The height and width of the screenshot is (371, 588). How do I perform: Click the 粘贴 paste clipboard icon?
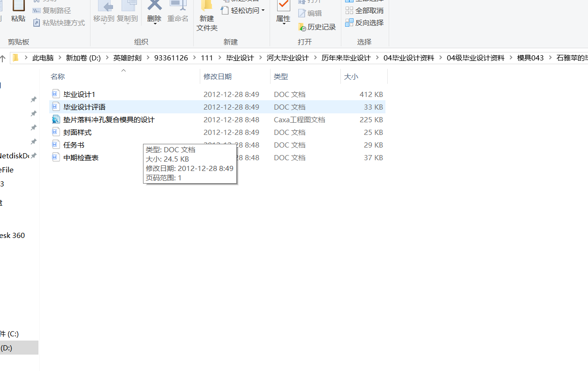(x=18, y=6)
